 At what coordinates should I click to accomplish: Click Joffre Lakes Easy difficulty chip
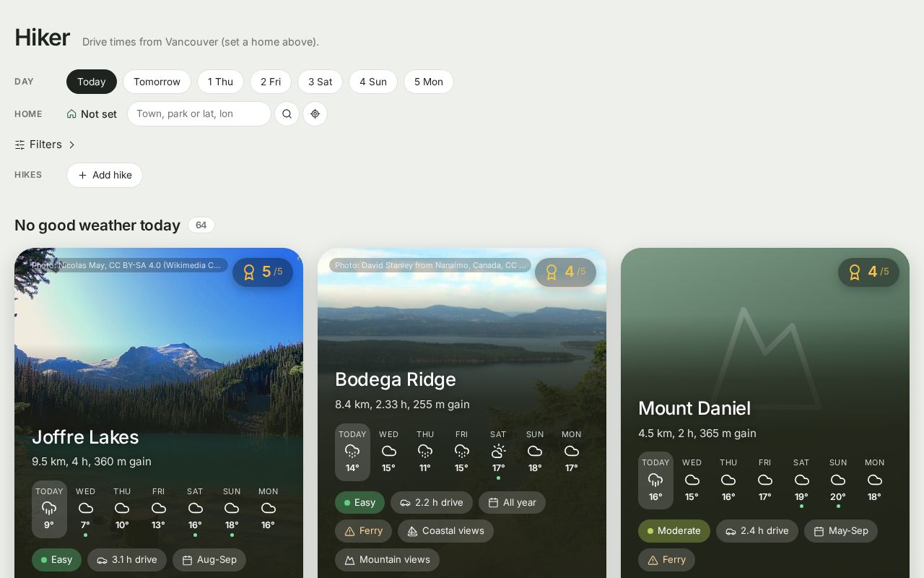(56, 560)
